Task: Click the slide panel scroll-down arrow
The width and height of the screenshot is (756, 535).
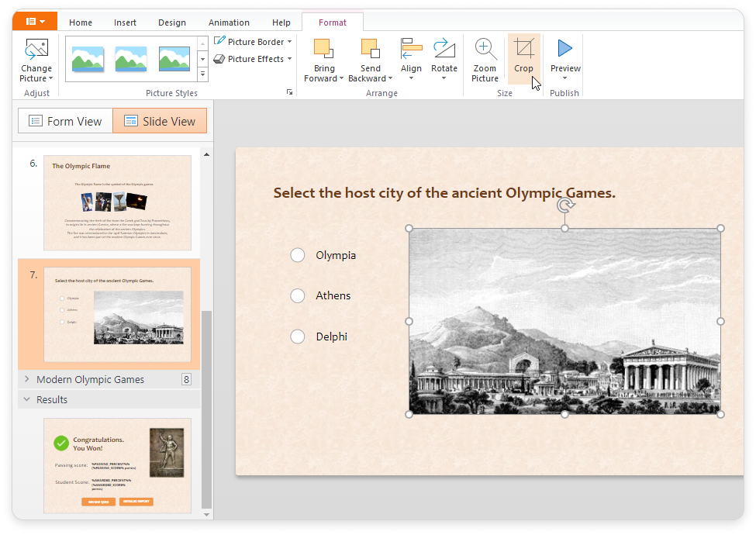Action: [x=206, y=514]
